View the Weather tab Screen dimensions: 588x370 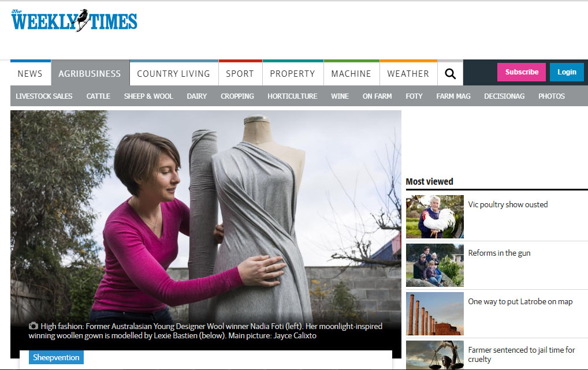(408, 73)
